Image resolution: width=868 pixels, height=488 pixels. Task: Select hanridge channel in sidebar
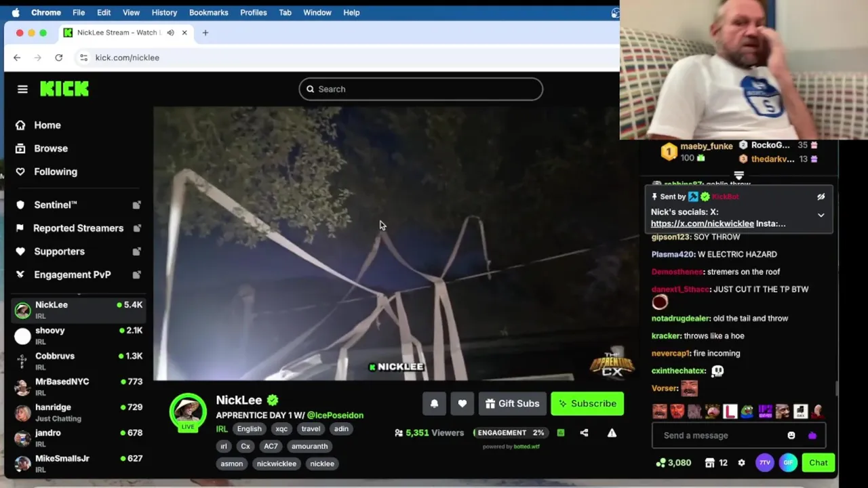[x=78, y=413]
